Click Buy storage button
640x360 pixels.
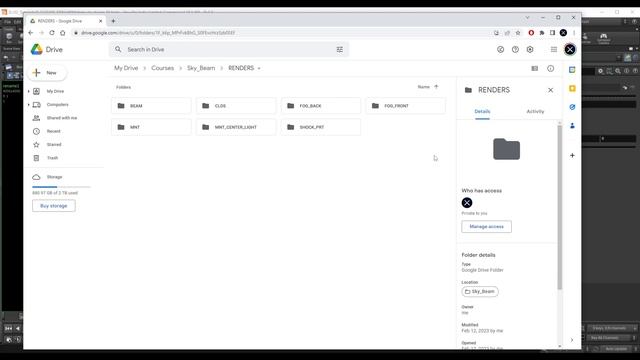click(54, 206)
